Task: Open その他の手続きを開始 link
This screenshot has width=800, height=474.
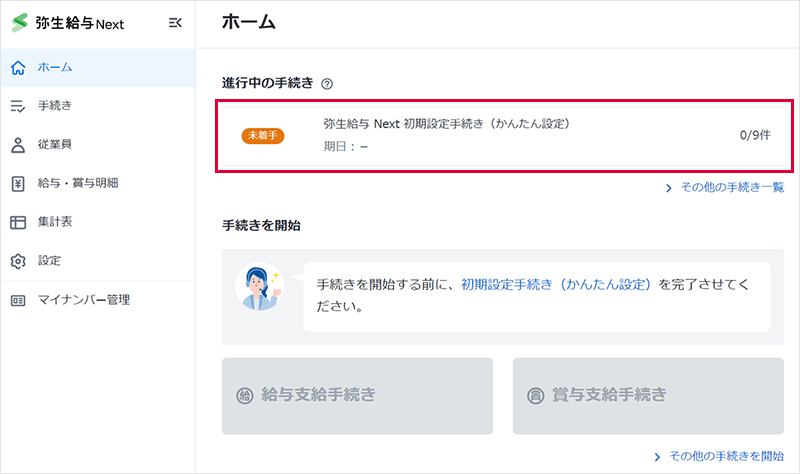Action: [x=727, y=457]
